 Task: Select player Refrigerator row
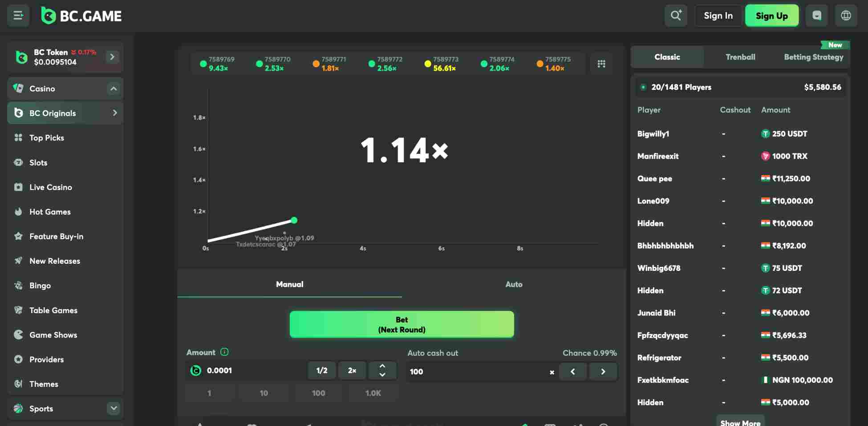(740, 358)
